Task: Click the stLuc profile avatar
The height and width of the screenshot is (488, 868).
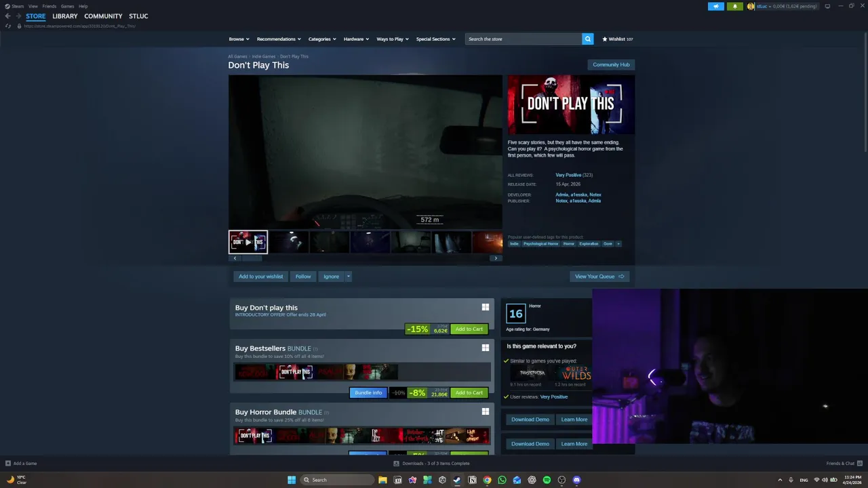Action: pos(751,6)
